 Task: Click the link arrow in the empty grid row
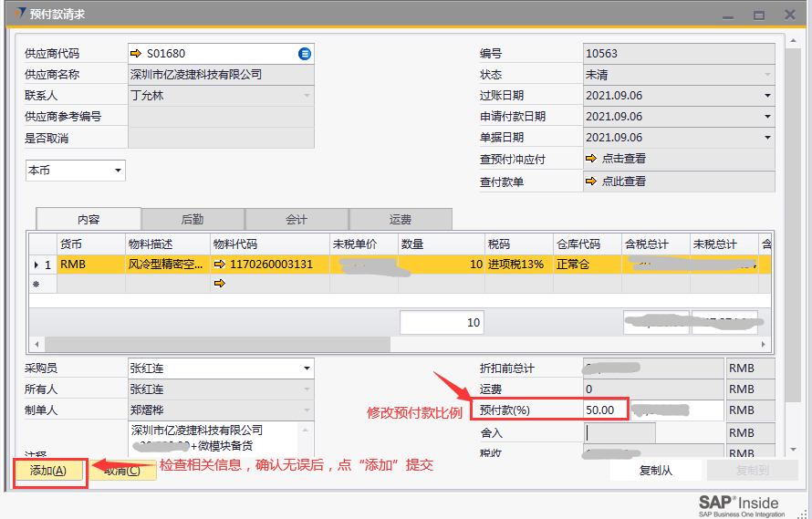tap(219, 284)
